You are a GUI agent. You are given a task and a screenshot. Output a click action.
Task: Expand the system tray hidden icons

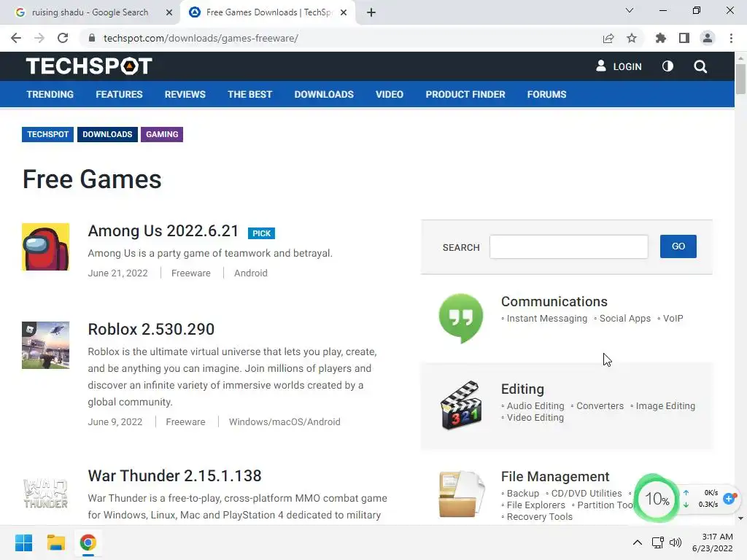click(x=637, y=542)
